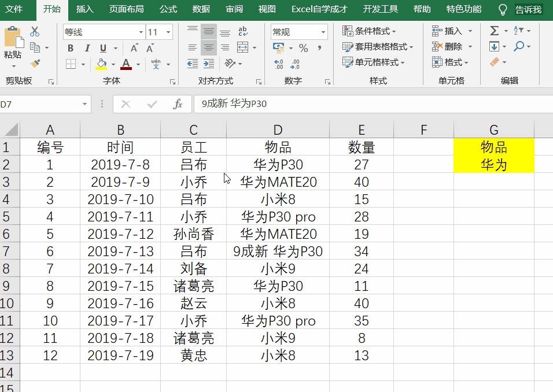
Task: Increase decimal places
Action: tap(279, 64)
